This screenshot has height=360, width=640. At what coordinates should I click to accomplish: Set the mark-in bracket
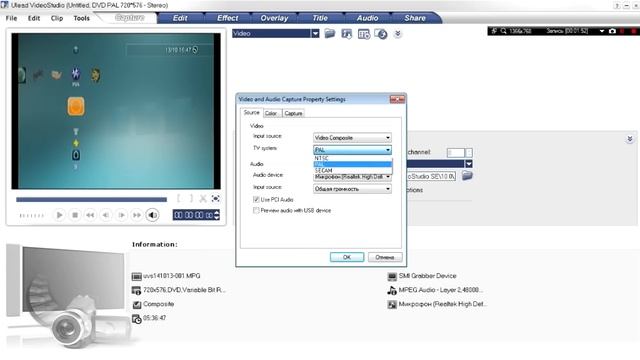179,199
